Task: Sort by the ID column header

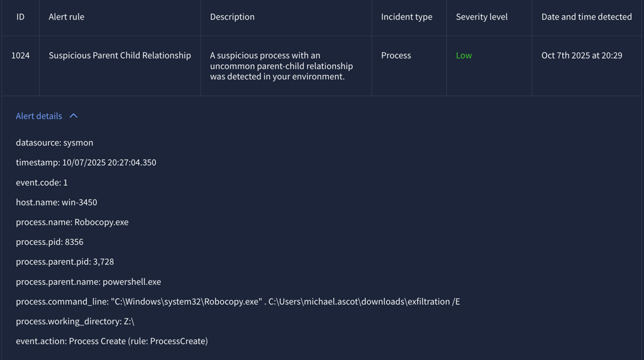Action: click(x=20, y=17)
